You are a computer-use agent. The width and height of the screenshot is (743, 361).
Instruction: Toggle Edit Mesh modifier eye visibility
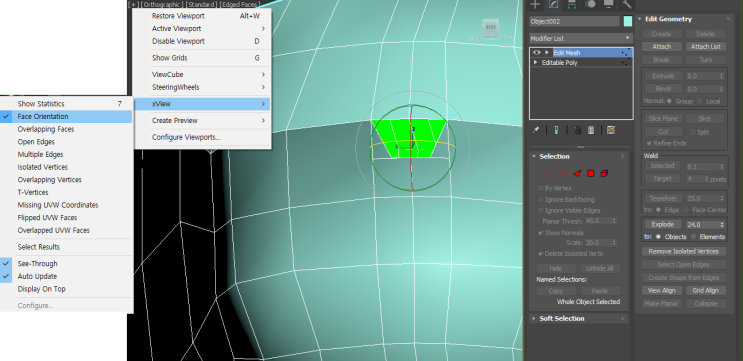537,53
